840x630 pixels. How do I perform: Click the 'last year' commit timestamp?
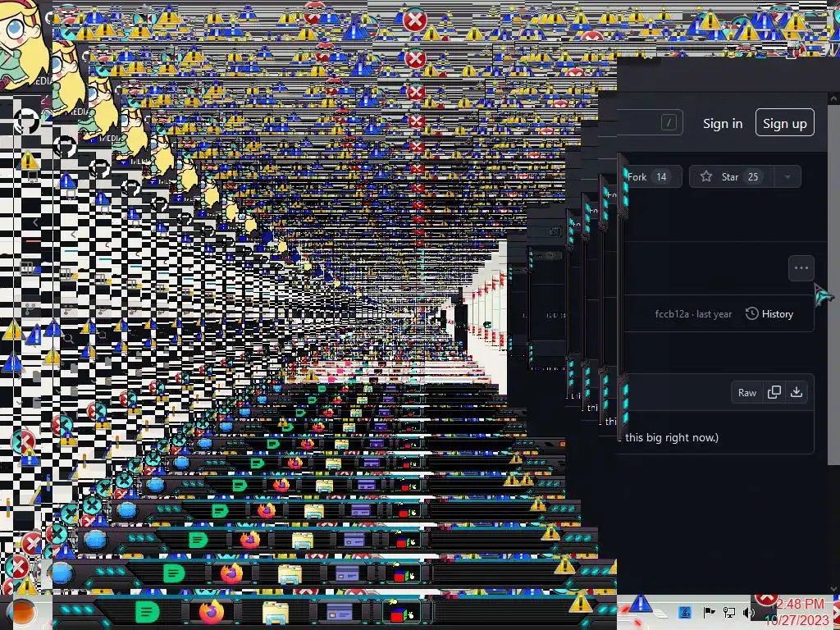714,314
